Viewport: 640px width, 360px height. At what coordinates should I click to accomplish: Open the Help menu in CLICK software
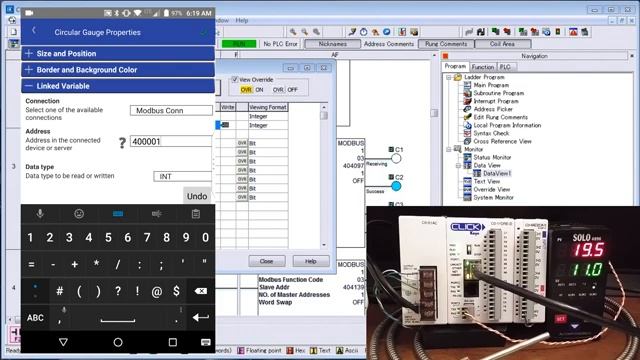coord(242,20)
